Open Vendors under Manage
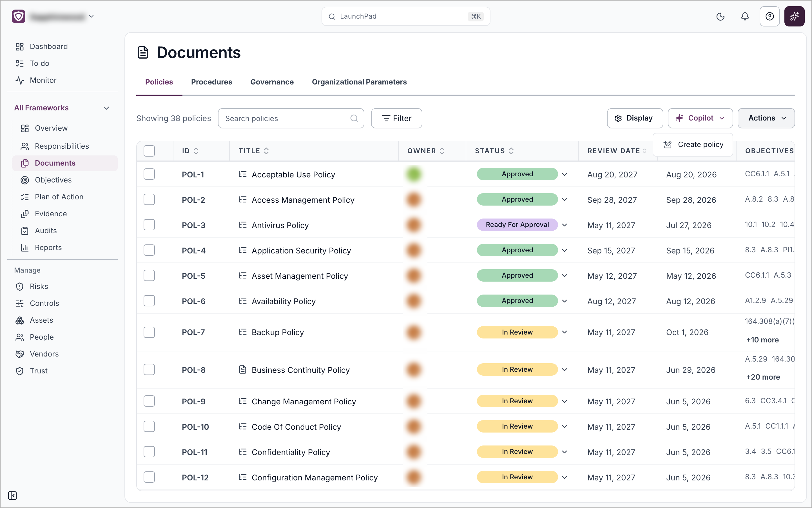Image resolution: width=812 pixels, height=508 pixels. click(x=44, y=354)
